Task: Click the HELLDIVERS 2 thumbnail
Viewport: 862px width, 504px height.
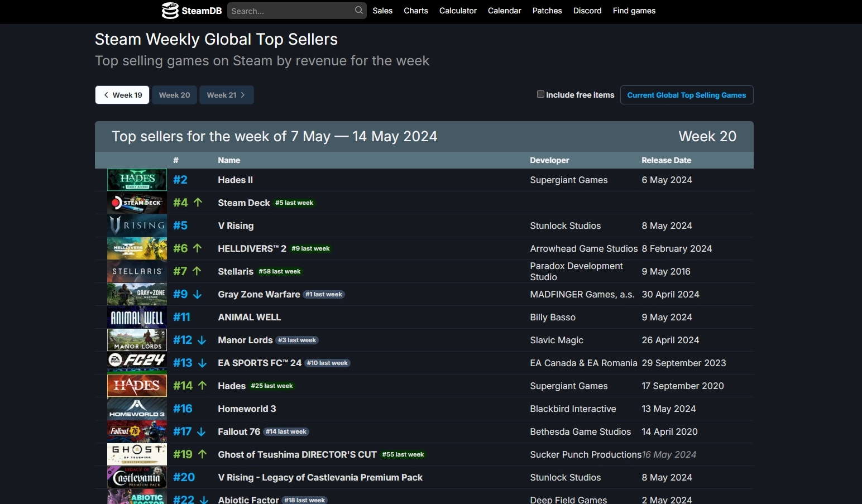Action: pyautogui.click(x=137, y=248)
